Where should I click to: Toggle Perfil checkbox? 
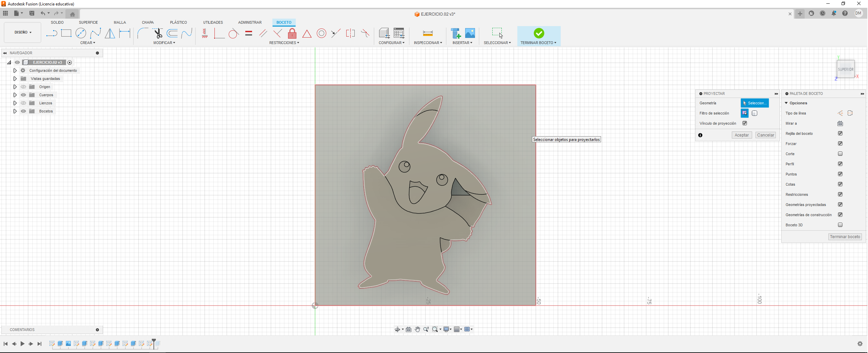pyautogui.click(x=840, y=164)
